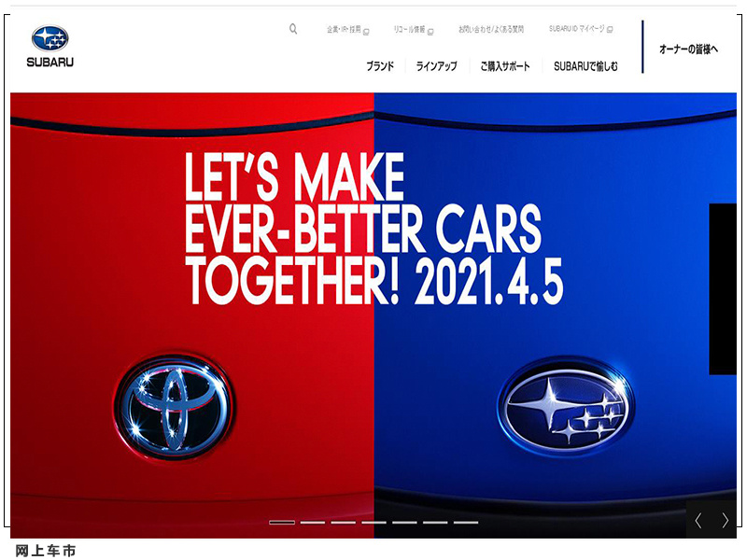Open the SUBARUで愉しむ menu
Image resolution: width=747 pixels, height=560 pixels.
coord(585,66)
